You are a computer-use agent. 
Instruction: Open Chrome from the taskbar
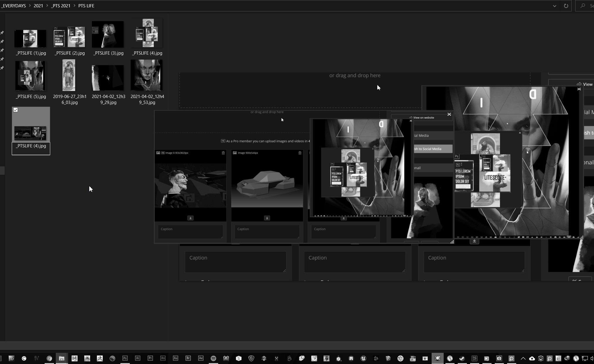coord(49,358)
